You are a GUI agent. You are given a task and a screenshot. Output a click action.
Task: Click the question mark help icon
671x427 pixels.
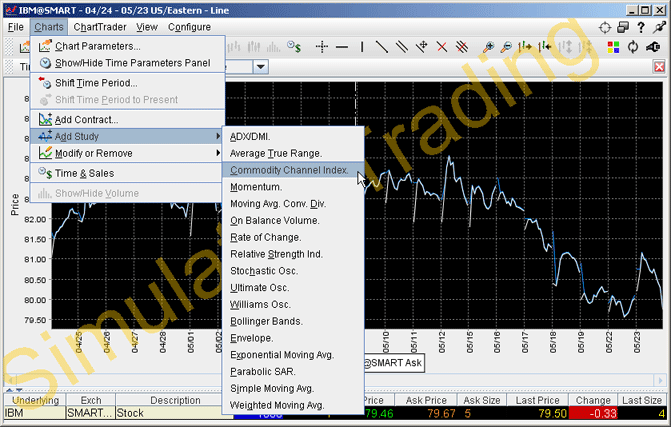click(641, 27)
